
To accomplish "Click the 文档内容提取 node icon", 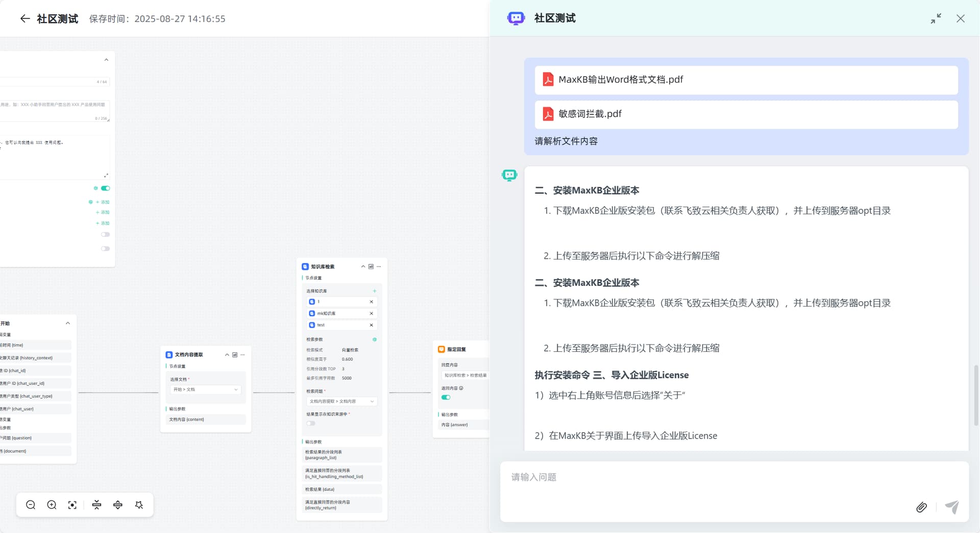I will (x=169, y=354).
